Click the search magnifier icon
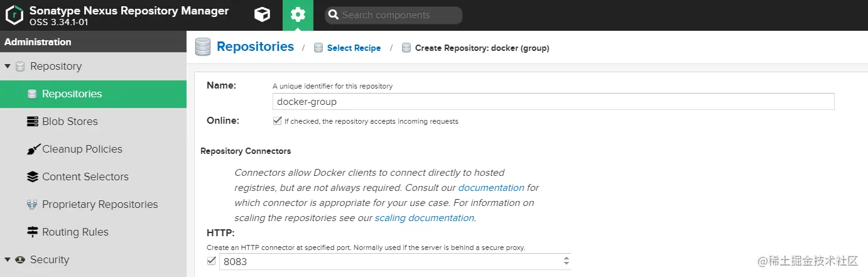 click(x=334, y=15)
